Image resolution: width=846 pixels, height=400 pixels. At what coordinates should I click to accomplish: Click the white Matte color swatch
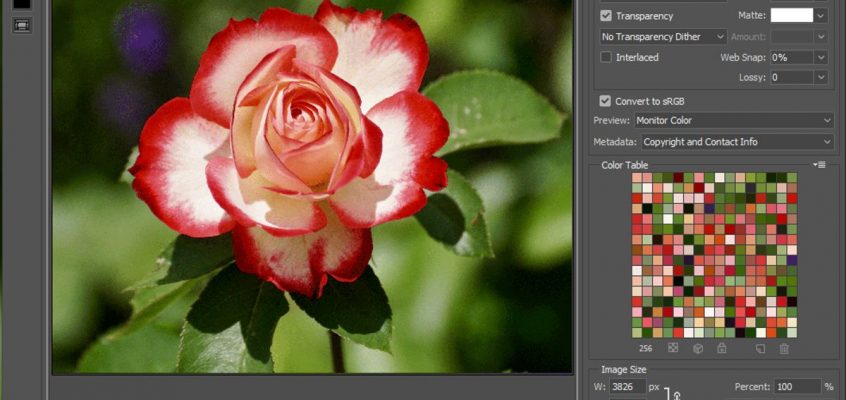pyautogui.click(x=792, y=16)
